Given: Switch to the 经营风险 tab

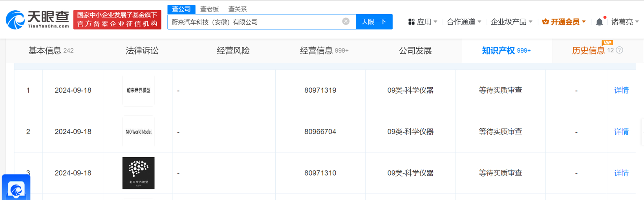Looking at the screenshot, I should coord(233,51).
